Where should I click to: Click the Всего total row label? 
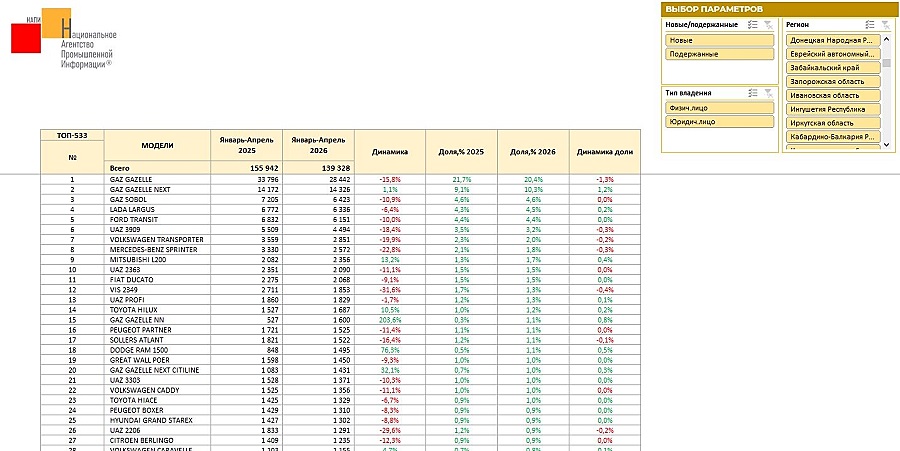157,168
